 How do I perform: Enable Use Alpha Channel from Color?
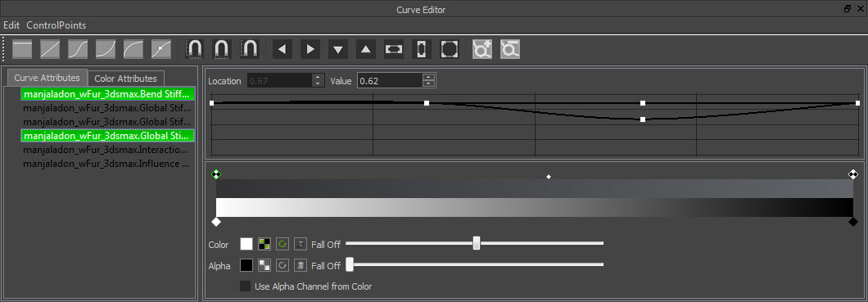[x=245, y=286]
